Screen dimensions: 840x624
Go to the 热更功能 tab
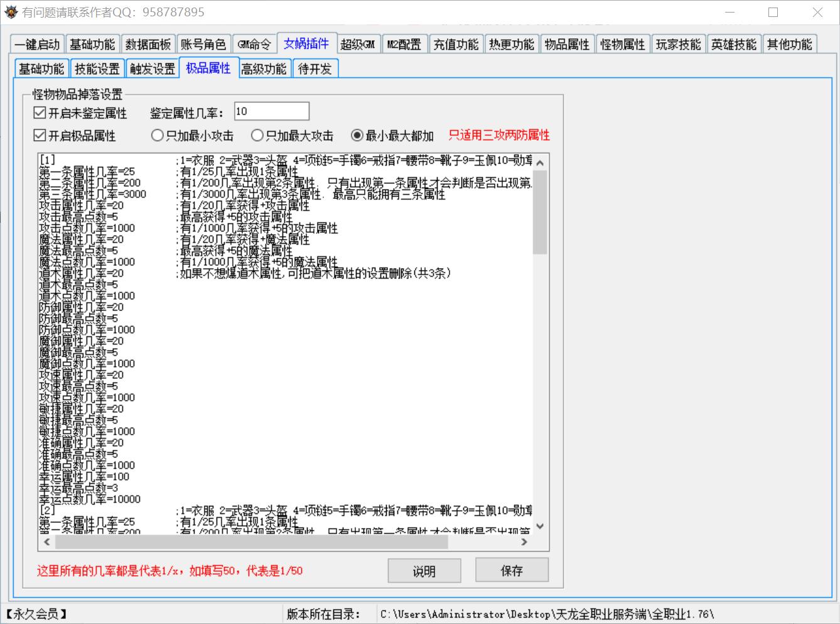tap(512, 44)
